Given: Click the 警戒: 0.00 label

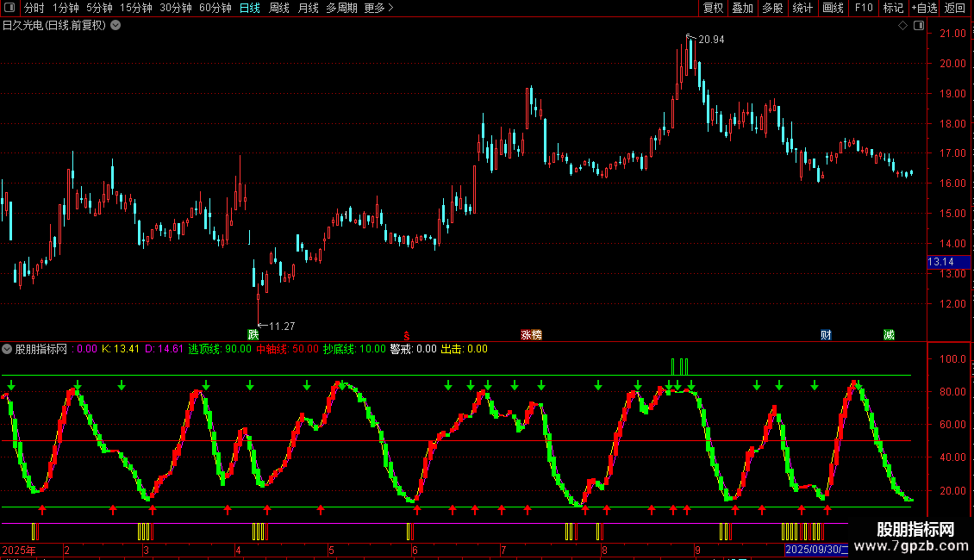Looking at the screenshot, I should click(413, 349).
